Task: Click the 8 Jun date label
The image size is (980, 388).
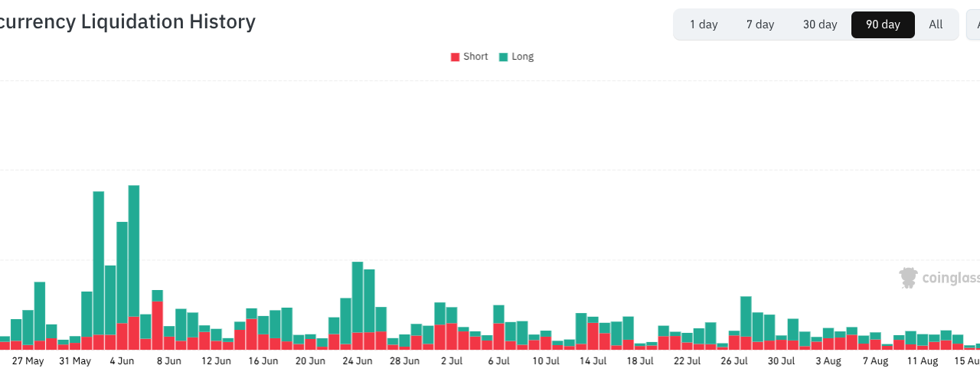Action: coord(169,361)
